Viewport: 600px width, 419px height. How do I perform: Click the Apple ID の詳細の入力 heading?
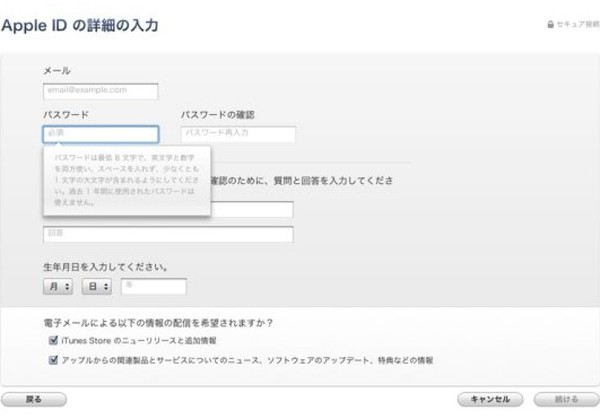coord(80,25)
